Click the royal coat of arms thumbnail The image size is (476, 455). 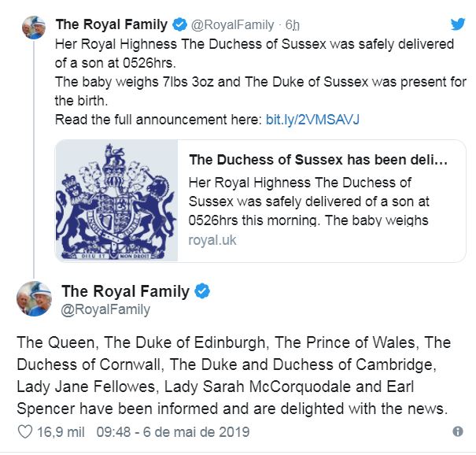(116, 201)
